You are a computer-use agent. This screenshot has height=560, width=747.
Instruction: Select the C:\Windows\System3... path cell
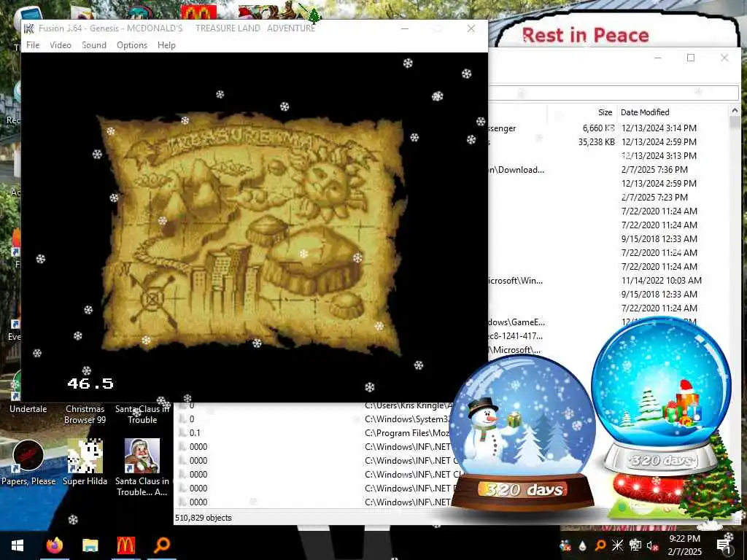pos(407,419)
